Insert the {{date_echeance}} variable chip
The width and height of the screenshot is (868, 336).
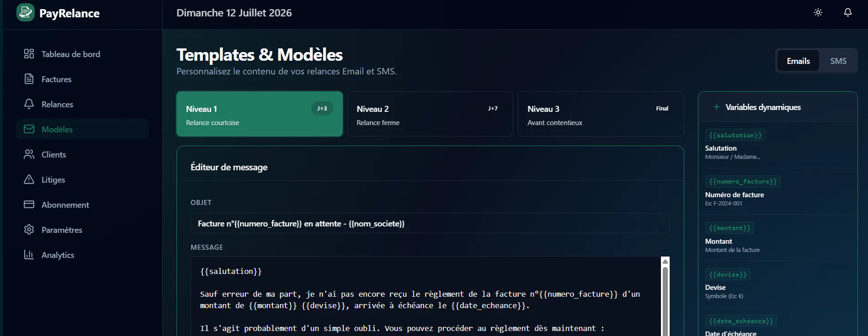pos(741,321)
